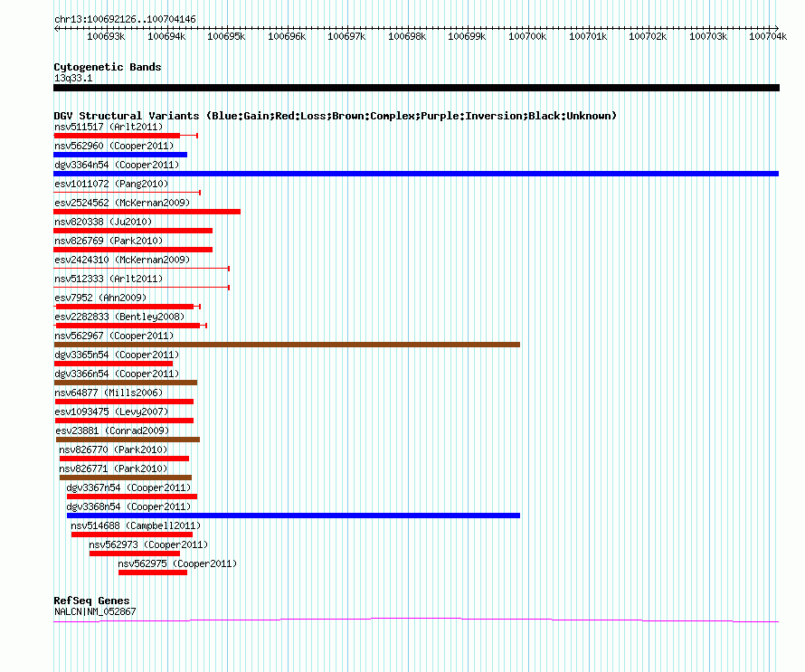
Task: Open the nsv562973 (Cooper2011) label
Action: tap(148, 544)
